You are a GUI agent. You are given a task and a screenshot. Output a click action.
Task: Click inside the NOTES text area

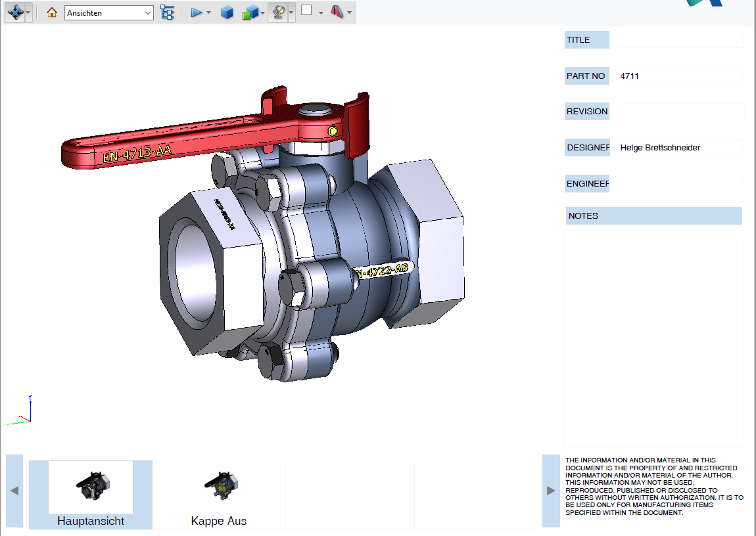[654, 339]
